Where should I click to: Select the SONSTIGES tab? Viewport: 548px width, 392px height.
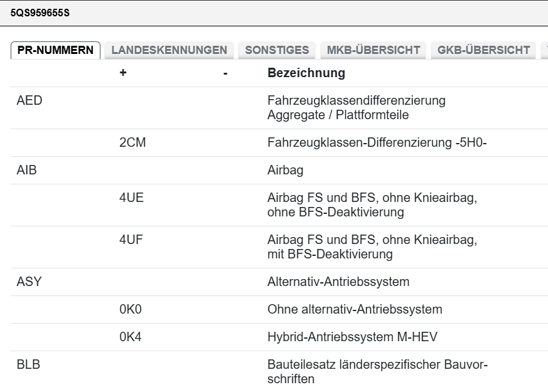277,50
